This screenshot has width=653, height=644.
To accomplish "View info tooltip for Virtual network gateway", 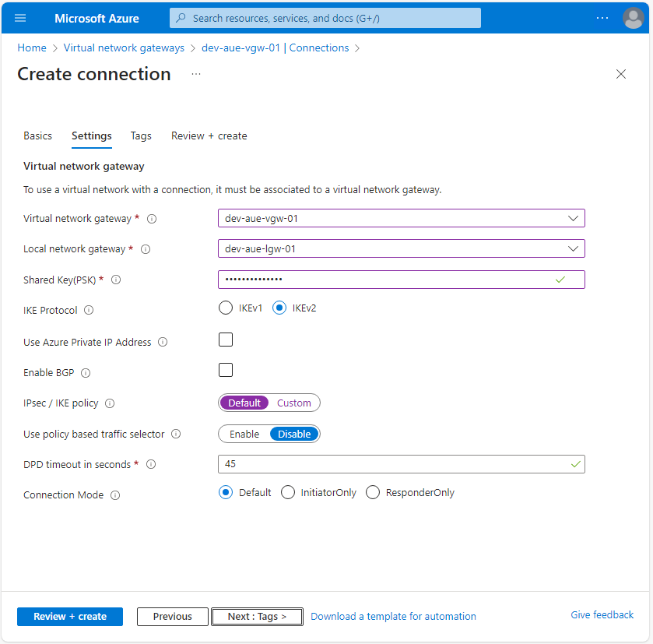I will pos(151,219).
